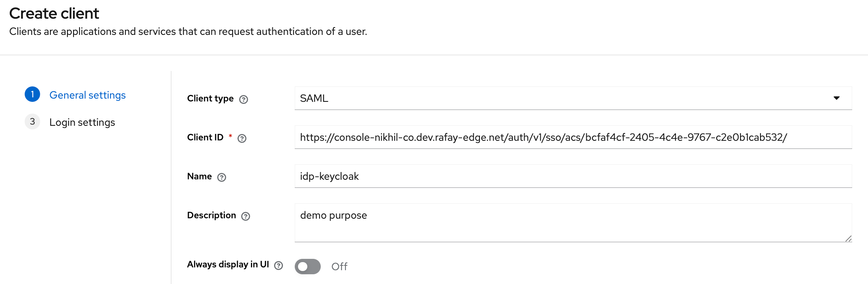Image resolution: width=868 pixels, height=284 pixels.
Task: Show help for the Name field
Action: click(x=222, y=177)
